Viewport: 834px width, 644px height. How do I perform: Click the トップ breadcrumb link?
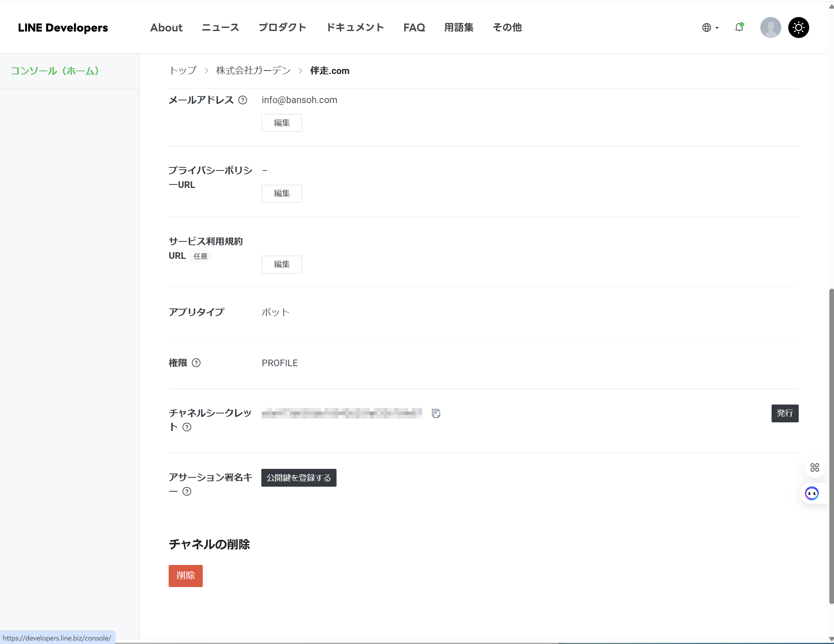tap(183, 71)
